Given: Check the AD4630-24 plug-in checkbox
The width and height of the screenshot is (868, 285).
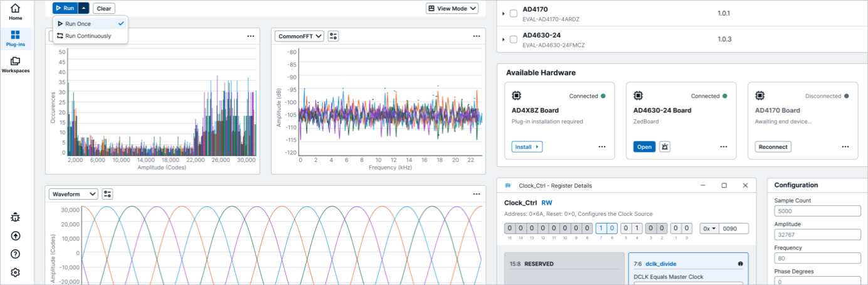Looking at the screenshot, I should pyautogui.click(x=514, y=39).
